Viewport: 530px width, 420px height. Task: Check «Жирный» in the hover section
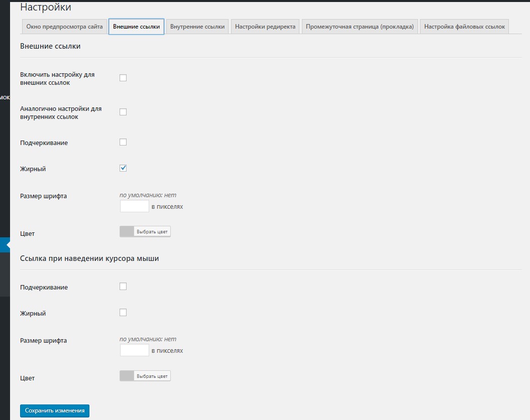[123, 312]
